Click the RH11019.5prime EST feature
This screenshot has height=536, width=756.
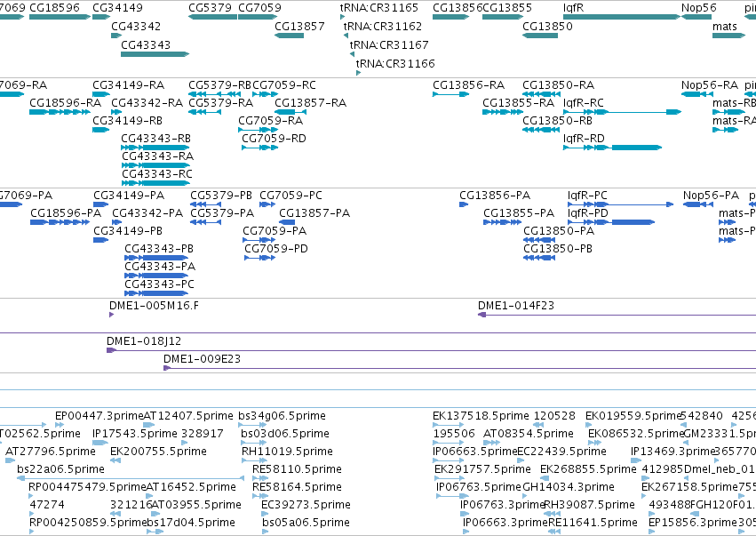click(254, 460)
